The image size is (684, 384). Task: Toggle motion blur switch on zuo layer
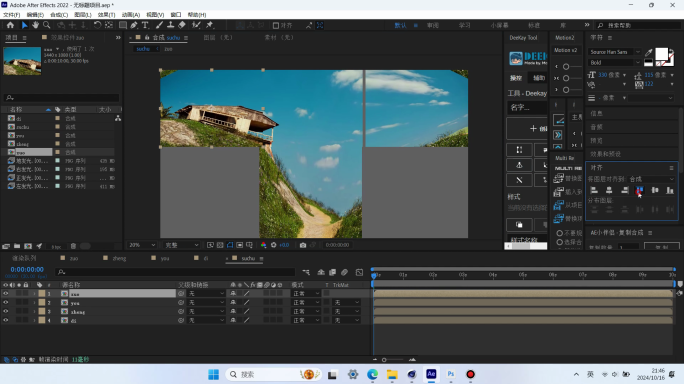[x=266, y=294]
